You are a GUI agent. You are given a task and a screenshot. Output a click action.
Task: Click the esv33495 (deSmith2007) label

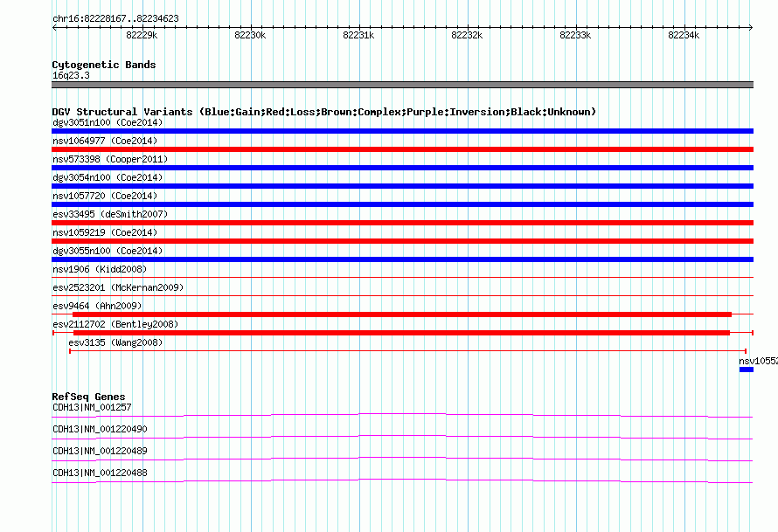pos(110,214)
